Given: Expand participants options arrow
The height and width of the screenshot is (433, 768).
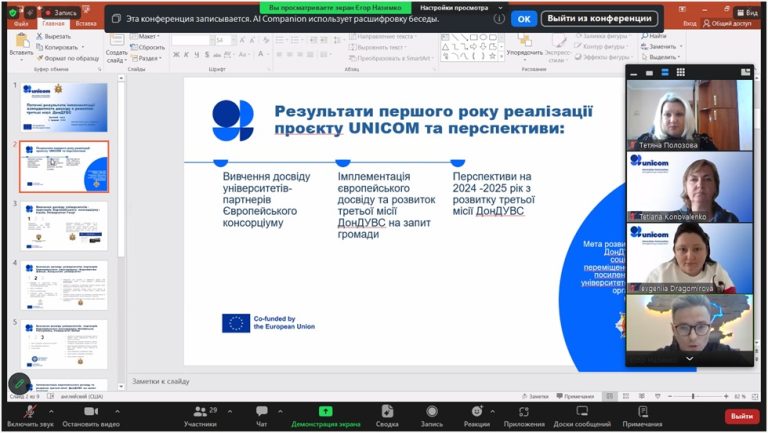Looking at the screenshot, I should pyautogui.click(x=230, y=411).
